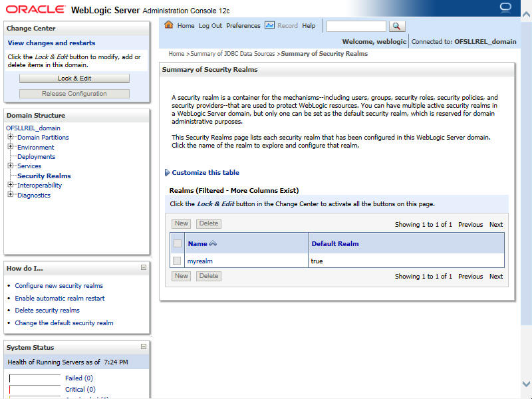Click the Customize this table link
532x399 pixels.
coord(205,173)
